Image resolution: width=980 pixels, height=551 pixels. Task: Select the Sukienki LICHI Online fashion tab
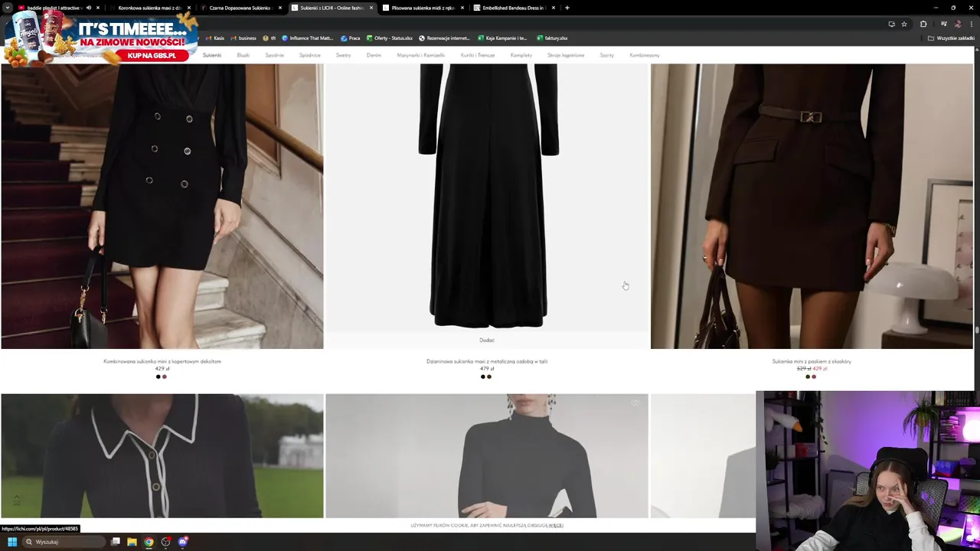331,8
